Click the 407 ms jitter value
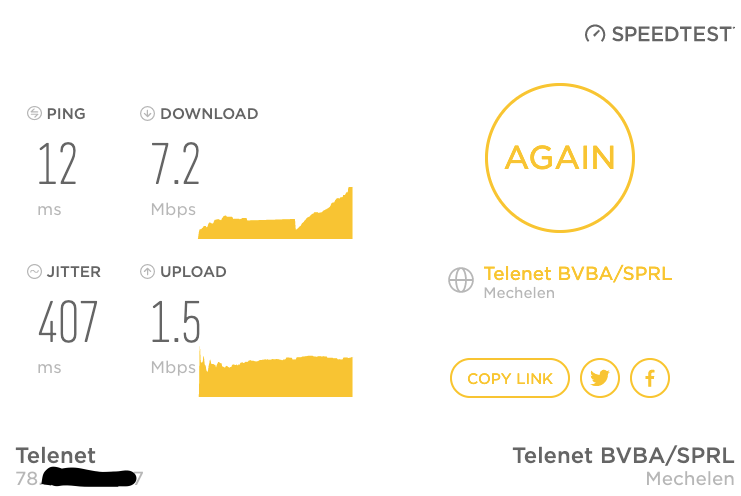This screenshot has height=496, width=741. click(x=68, y=322)
